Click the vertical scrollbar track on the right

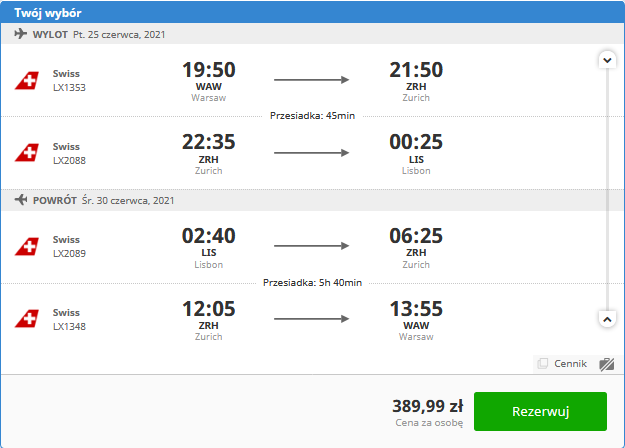point(607,190)
